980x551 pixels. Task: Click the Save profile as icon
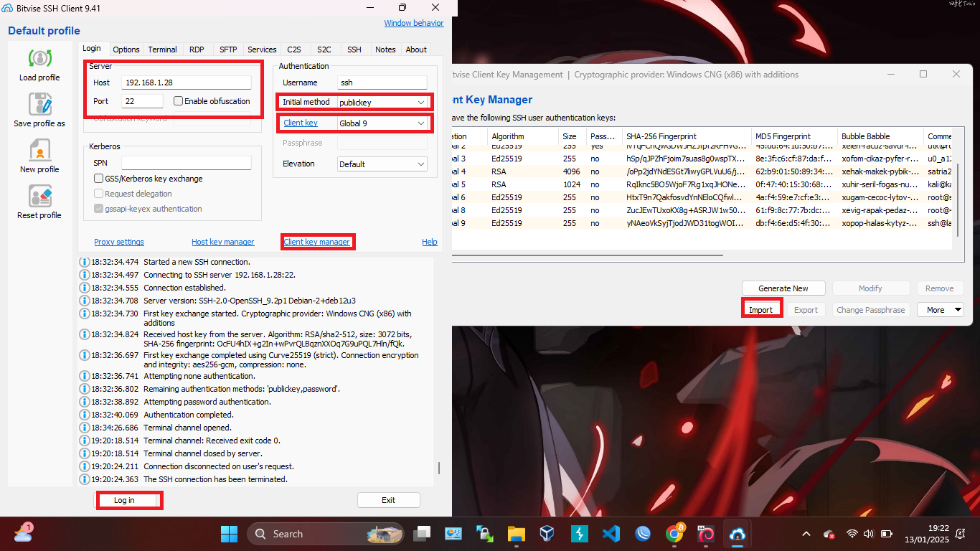(39, 105)
